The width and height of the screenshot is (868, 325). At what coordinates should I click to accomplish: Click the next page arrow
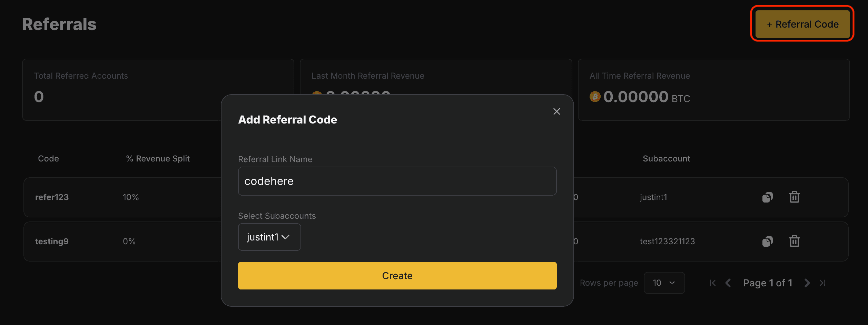point(807,283)
